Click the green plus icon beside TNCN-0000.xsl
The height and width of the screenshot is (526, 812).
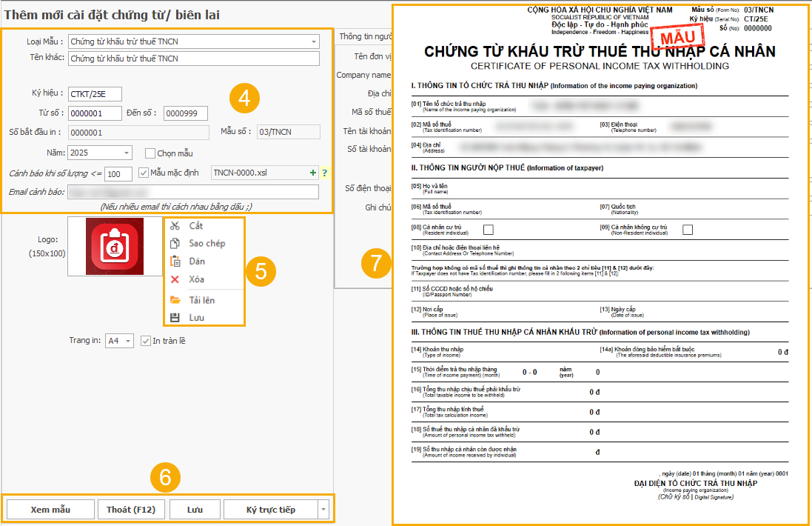pyautogui.click(x=313, y=173)
